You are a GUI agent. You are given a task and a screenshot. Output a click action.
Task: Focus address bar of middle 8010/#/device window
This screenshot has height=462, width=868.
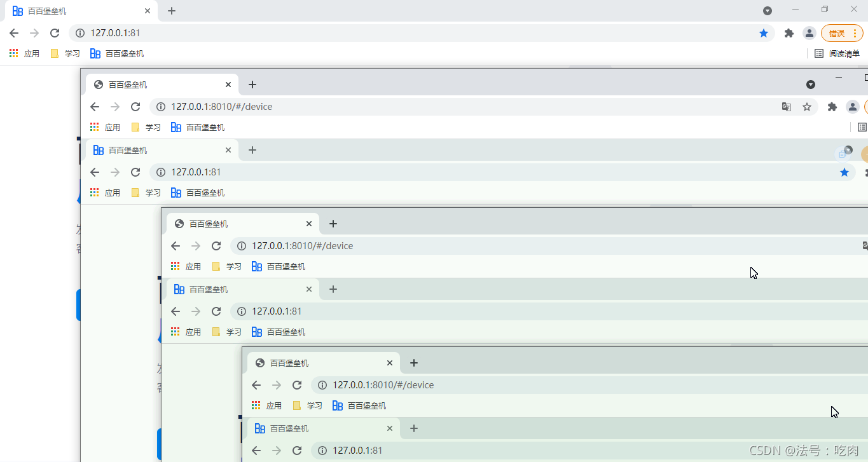[549, 246]
